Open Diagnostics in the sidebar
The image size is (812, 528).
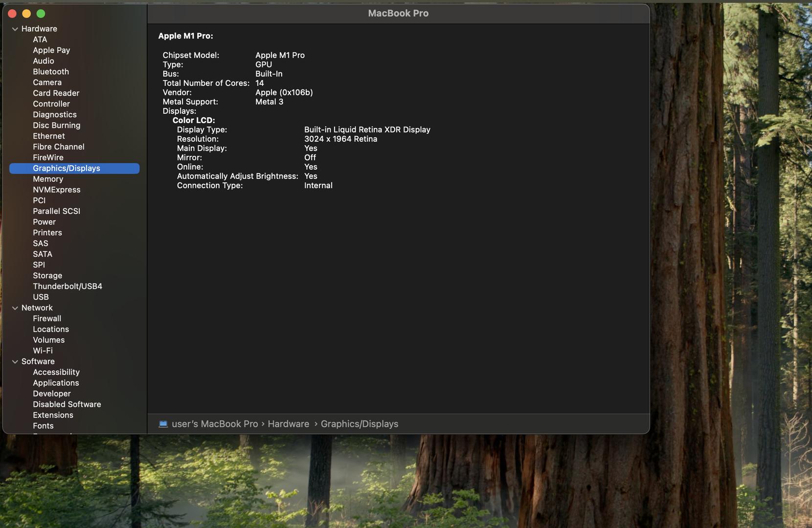click(55, 115)
